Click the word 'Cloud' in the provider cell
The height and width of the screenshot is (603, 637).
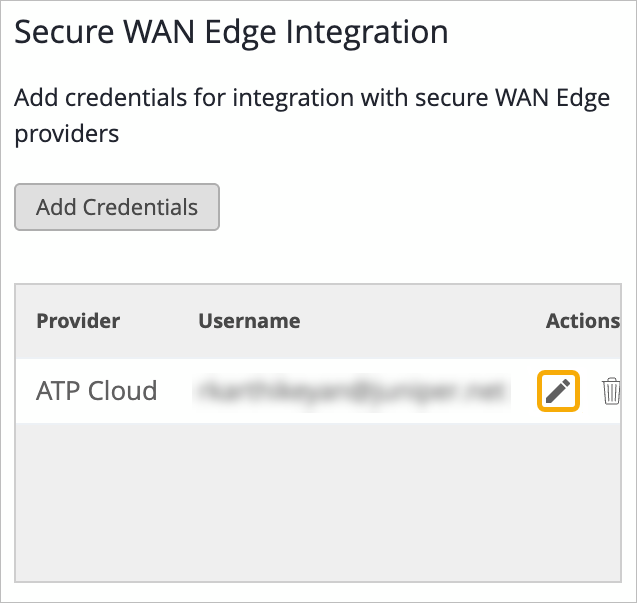click(123, 391)
